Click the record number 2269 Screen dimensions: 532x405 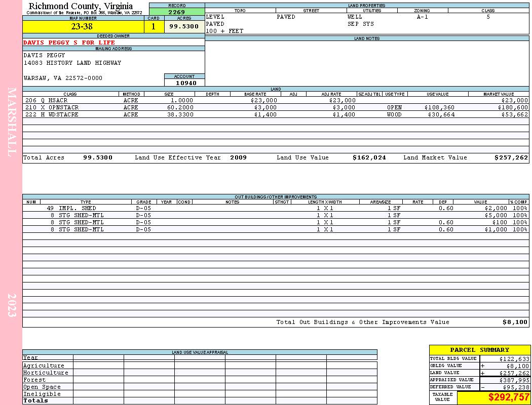click(x=177, y=12)
